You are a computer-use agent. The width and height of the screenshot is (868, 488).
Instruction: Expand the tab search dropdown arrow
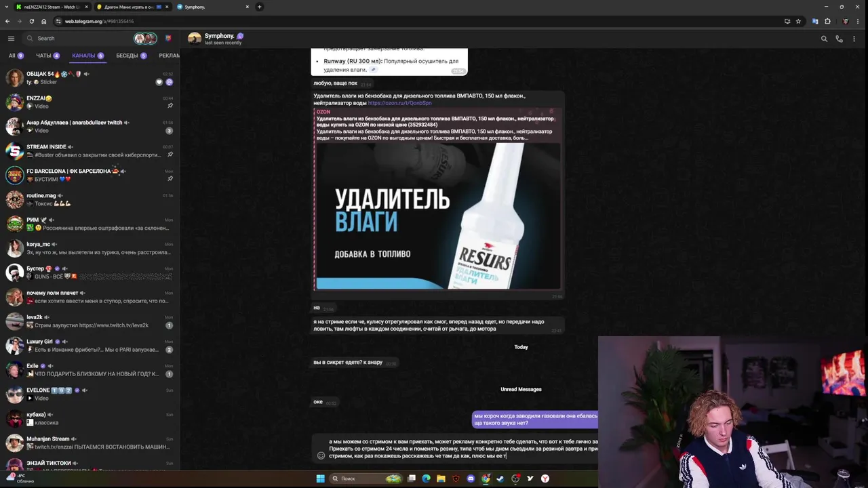[6, 7]
